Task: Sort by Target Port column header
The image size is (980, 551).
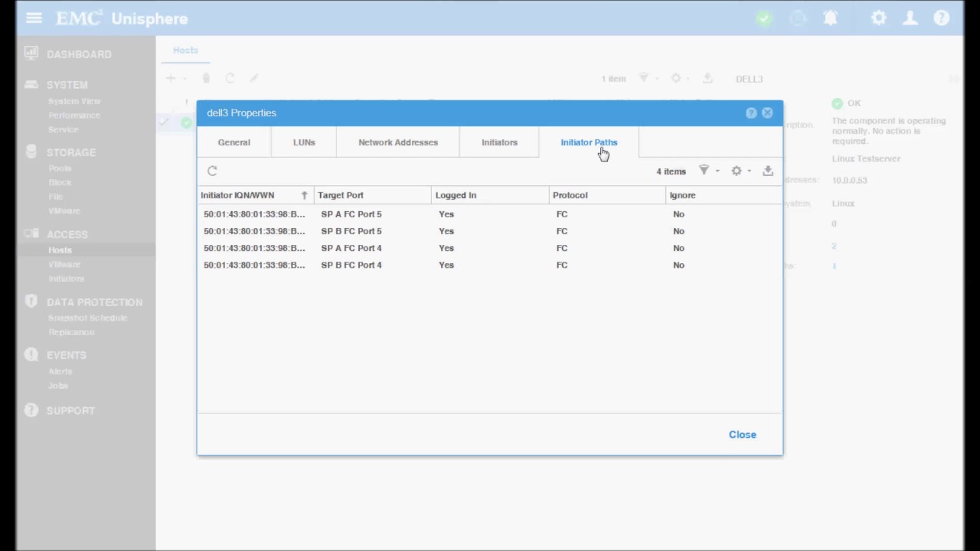Action: click(372, 195)
